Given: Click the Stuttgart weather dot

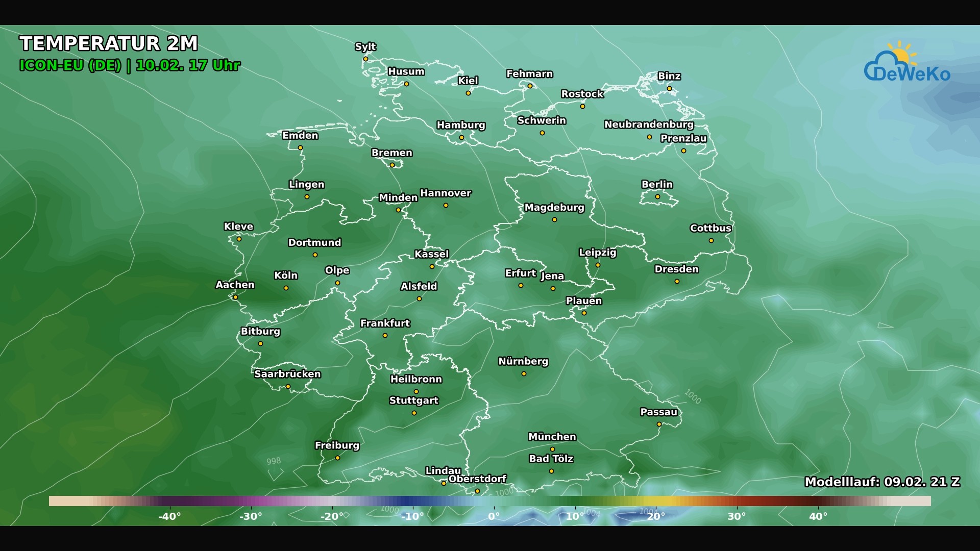Looking at the screenshot, I should click(413, 412).
